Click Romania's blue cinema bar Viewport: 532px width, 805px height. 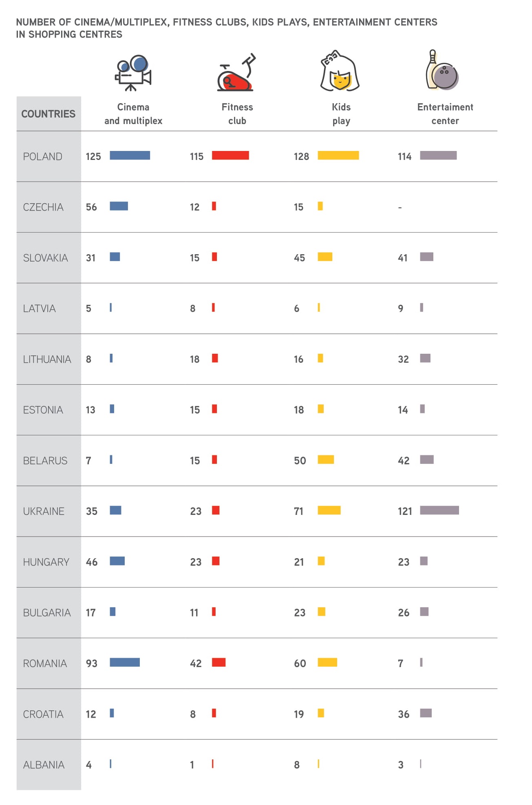tap(125, 662)
